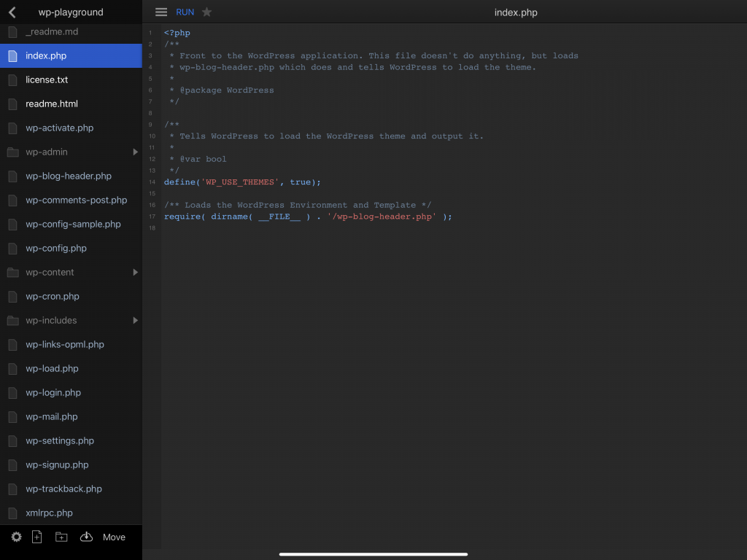
Task: Click the cloud download icon
Action: pyautogui.click(x=86, y=537)
